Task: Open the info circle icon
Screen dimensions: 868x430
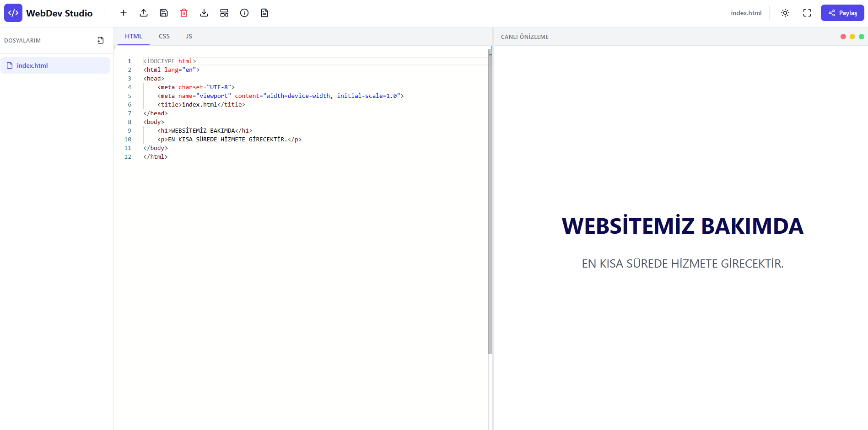Action: (x=244, y=13)
